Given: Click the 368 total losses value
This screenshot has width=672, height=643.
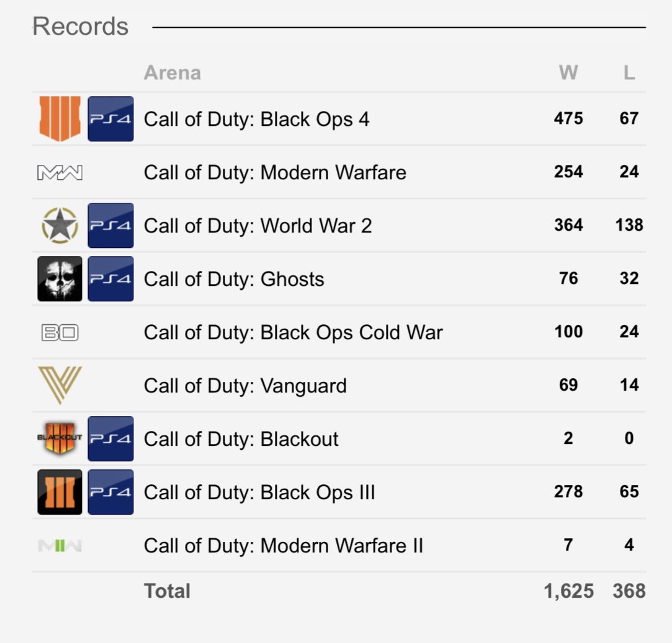Looking at the screenshot, I should tap(629, 591).
